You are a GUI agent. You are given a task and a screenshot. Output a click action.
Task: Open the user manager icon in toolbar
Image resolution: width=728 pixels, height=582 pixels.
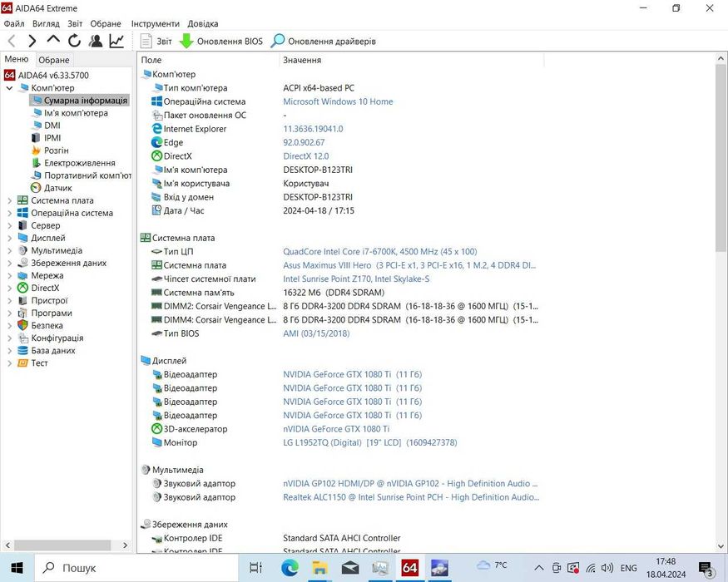[96, 41]
